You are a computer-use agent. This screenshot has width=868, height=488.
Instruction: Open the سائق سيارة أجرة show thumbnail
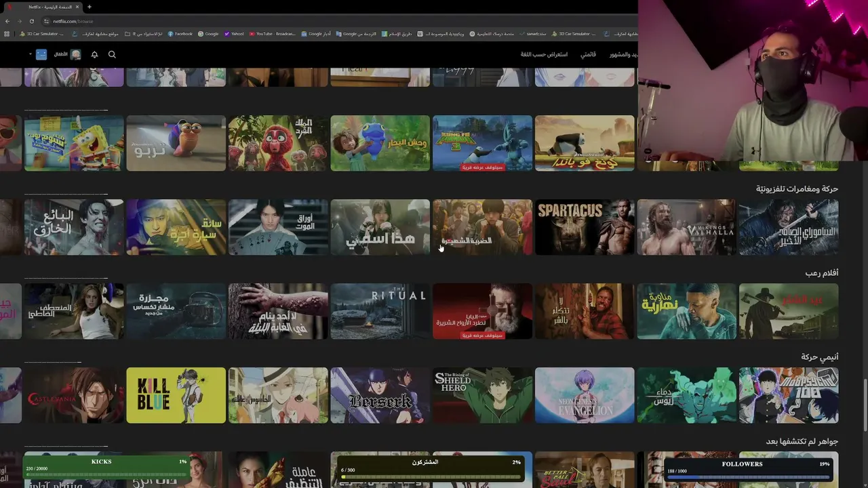176,227
